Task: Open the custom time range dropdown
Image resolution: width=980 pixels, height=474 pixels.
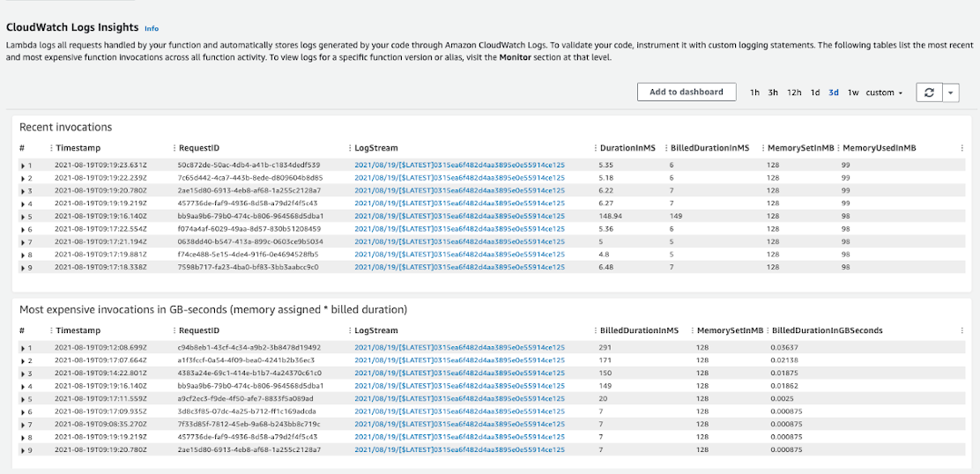Action: 884,93
